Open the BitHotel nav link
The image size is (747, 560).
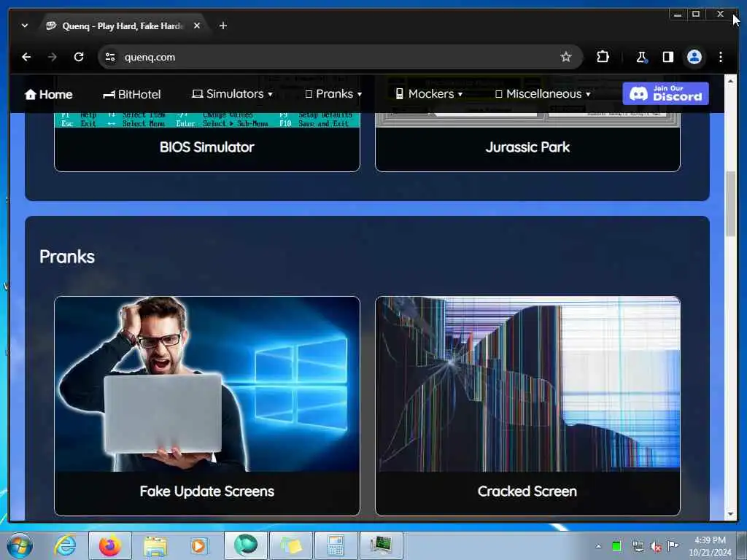[132, 94]
